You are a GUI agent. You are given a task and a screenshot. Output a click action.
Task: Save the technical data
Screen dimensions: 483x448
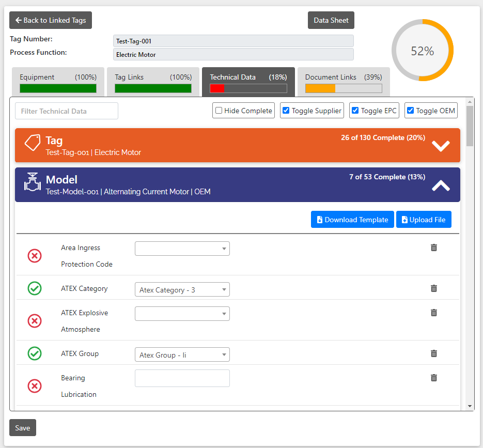23,428
